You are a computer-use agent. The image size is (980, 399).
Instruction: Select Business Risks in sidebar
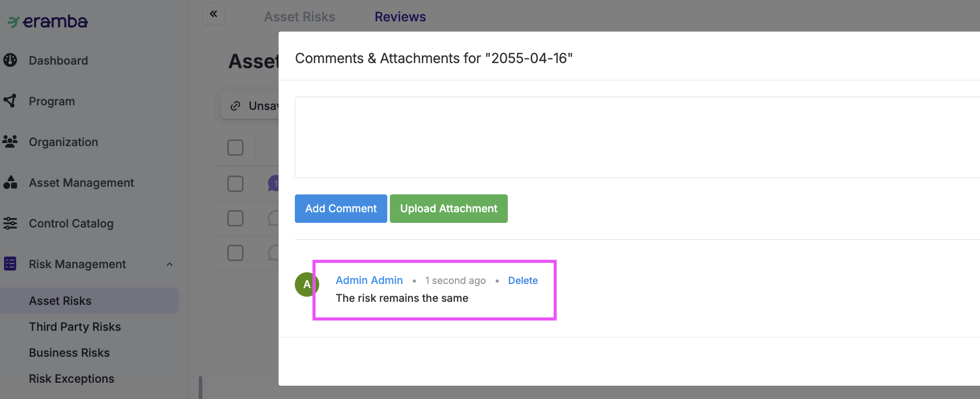click(x=69, y=353)
